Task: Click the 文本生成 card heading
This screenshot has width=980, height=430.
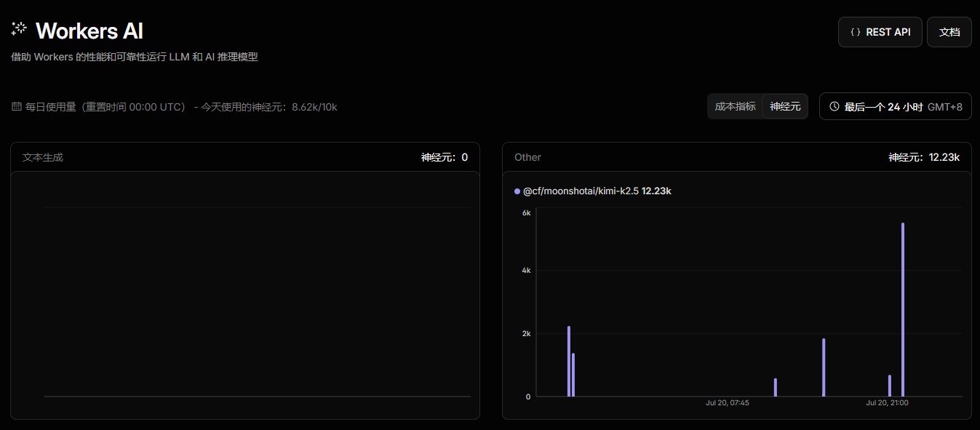Action: pos(43,157)
